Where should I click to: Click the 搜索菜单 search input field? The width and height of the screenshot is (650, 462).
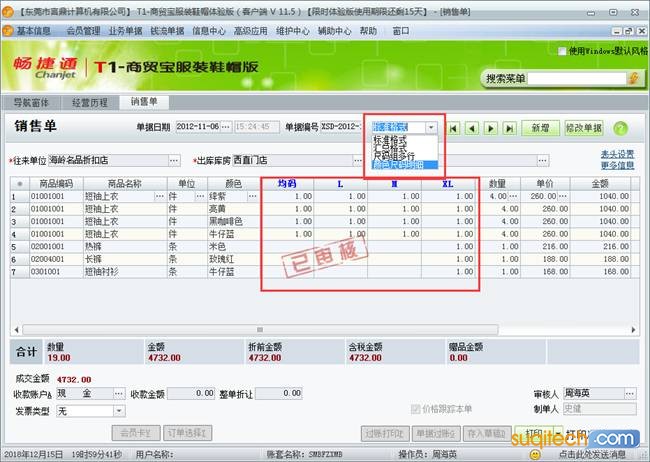coord(577,78)
